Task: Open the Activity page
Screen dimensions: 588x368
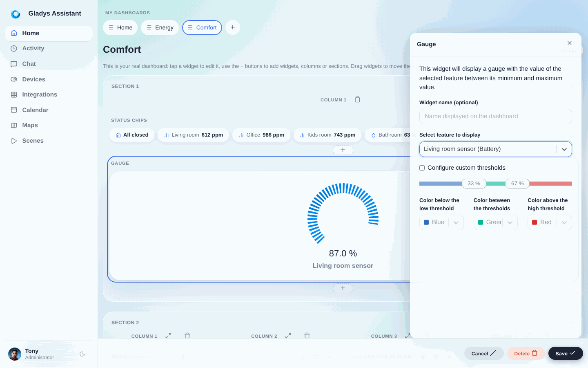Action: (49, 48)
